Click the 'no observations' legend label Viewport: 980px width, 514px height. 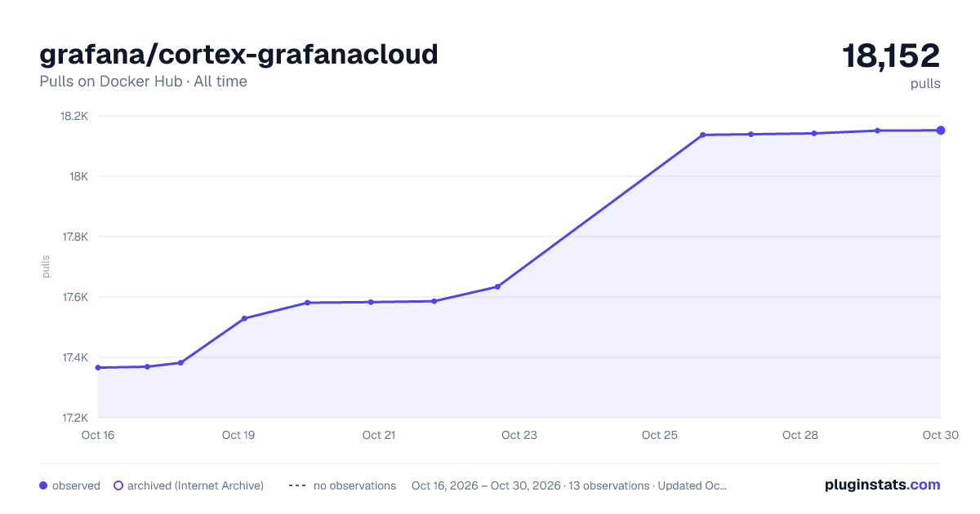coord(354,485)
